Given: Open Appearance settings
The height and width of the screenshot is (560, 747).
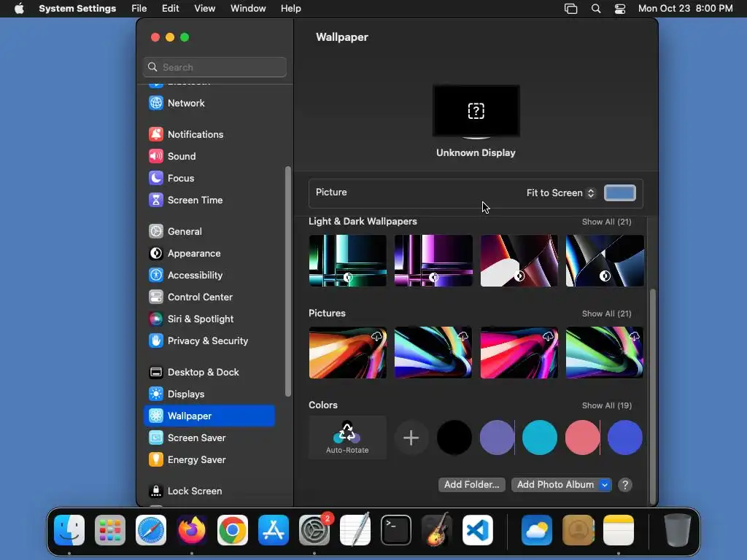Looking at the screenshot, I should [209, 253].
